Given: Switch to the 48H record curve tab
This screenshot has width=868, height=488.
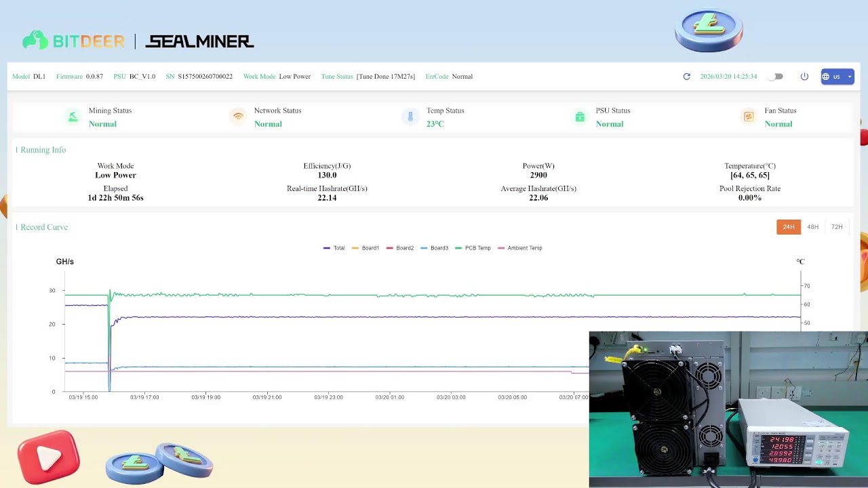Looking at the screenshot, I should (x=812, y=227).
